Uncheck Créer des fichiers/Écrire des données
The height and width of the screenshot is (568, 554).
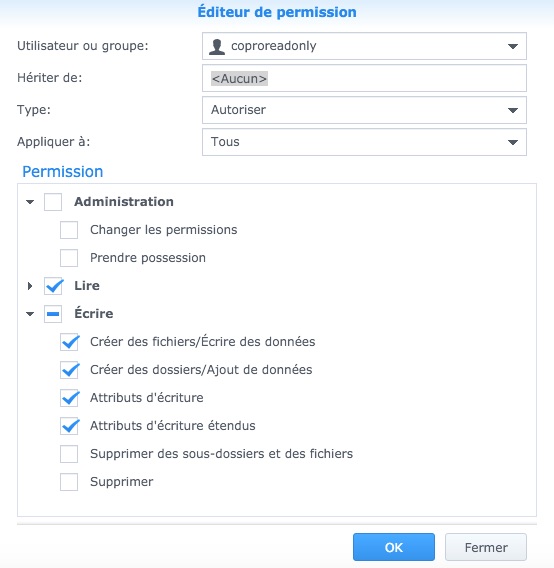[x=69, y=342]
